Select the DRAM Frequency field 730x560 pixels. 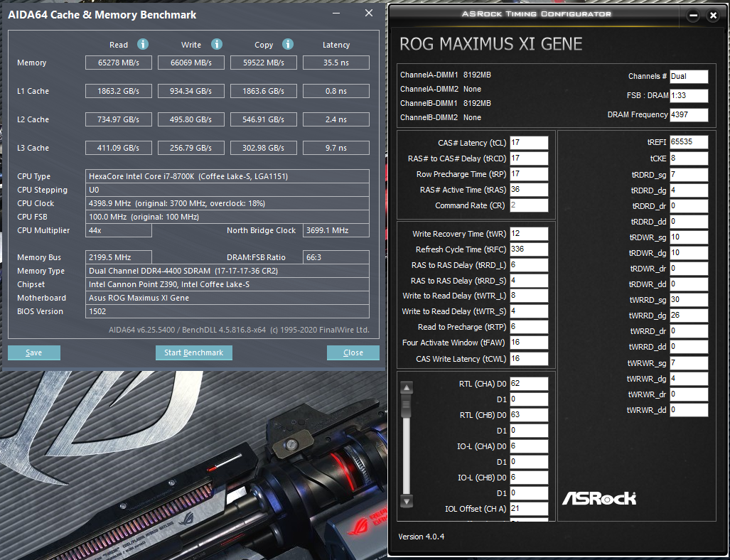click(x=689, y=114)
